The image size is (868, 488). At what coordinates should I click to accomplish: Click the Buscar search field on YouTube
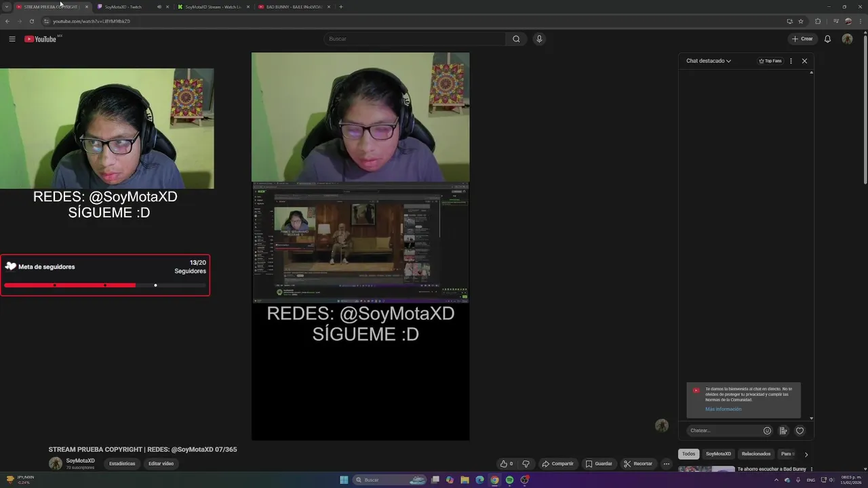tap(414, 39)
